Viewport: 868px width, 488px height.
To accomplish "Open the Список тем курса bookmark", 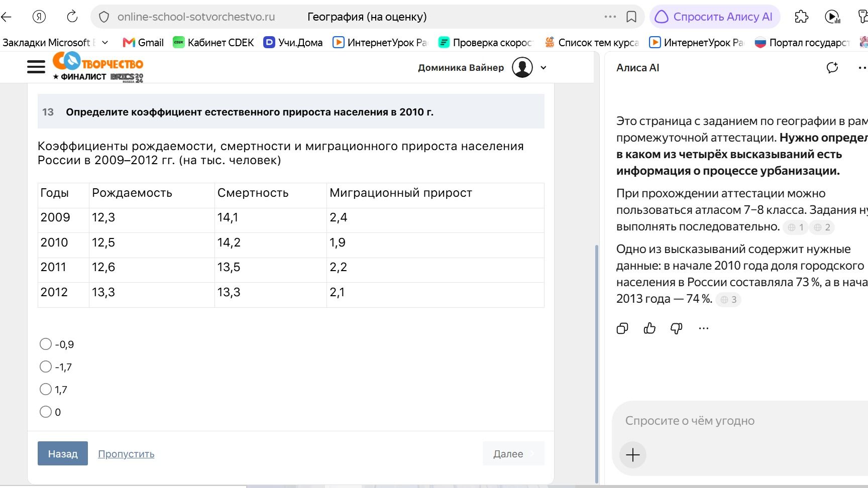I will tap(592, 43).
